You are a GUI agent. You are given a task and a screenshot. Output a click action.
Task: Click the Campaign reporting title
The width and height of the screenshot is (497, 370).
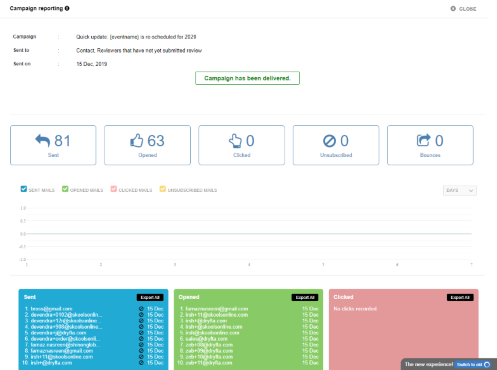[36, 8]
